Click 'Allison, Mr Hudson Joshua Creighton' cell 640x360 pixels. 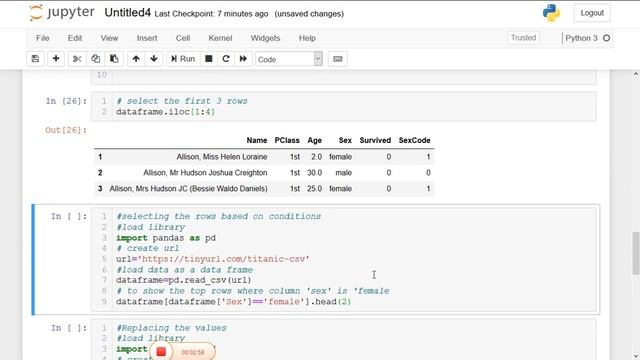click(205, 173)
